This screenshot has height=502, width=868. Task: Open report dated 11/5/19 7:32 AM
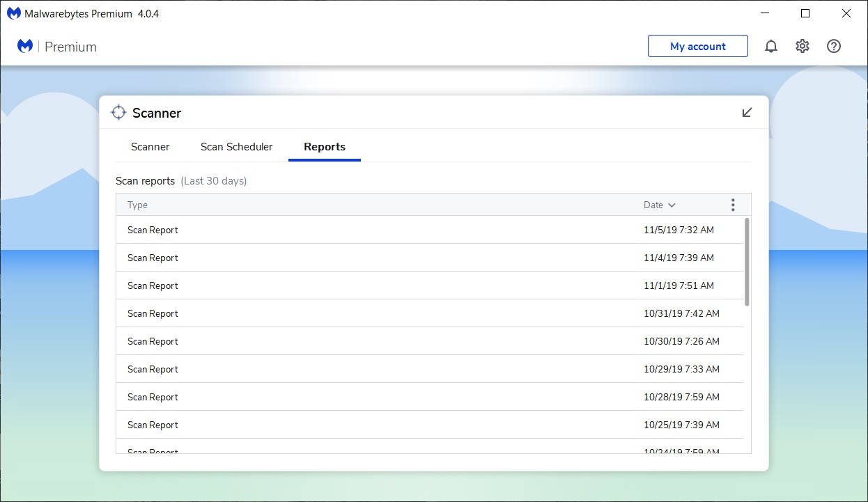click(x=430, y=230)
